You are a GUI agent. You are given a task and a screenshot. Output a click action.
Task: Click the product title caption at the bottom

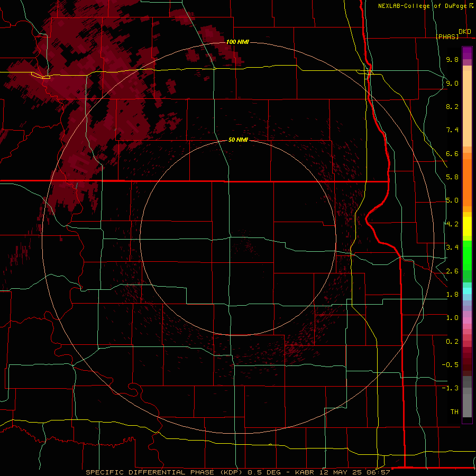coord(237,472)
